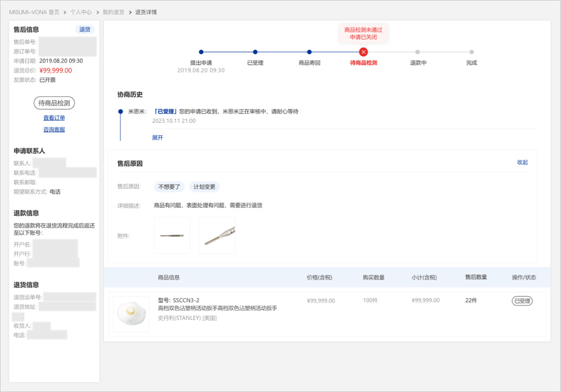Image resolution: width=561 pixels, height=392 pixels.
Task: Click the 商品寄回 progress step dot
Action: point(309,52)
